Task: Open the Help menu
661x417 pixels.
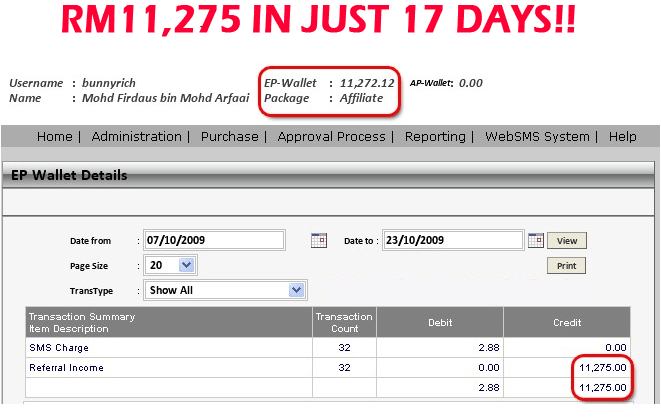Action: pyautogui.click(x=623, y=137)
